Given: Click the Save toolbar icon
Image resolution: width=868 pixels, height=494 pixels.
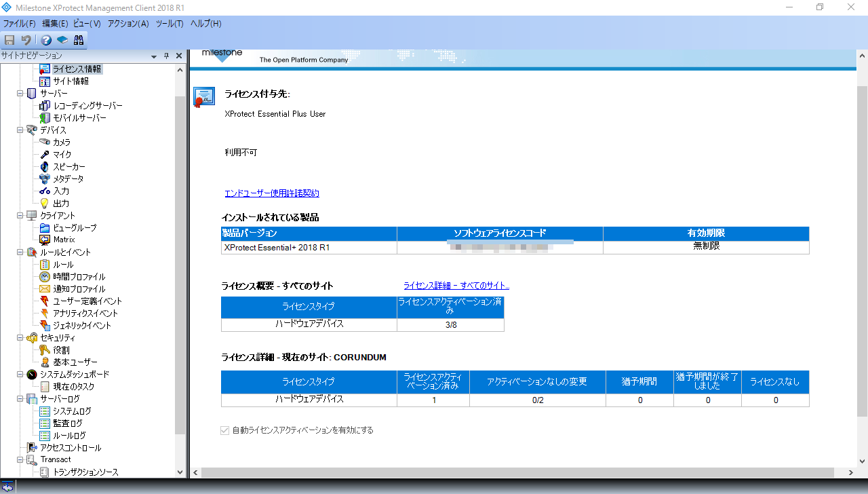Looking at the screenshot, I should [9, 40].
